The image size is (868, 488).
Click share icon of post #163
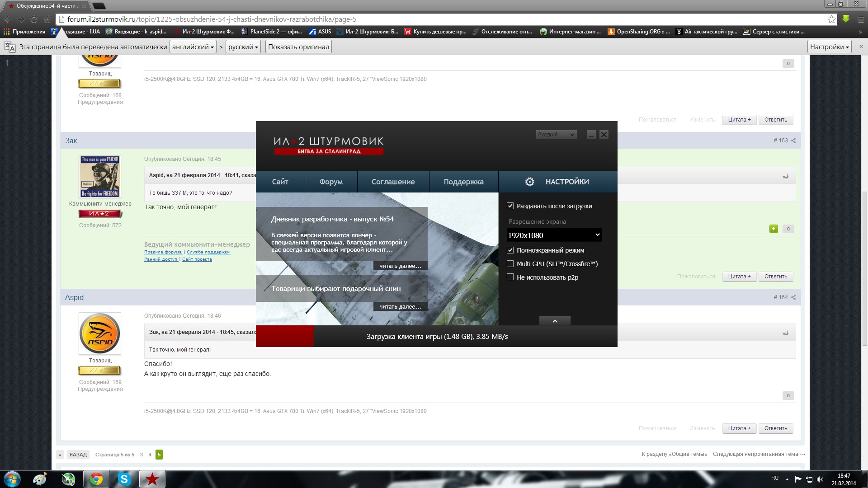pos(793,141)
